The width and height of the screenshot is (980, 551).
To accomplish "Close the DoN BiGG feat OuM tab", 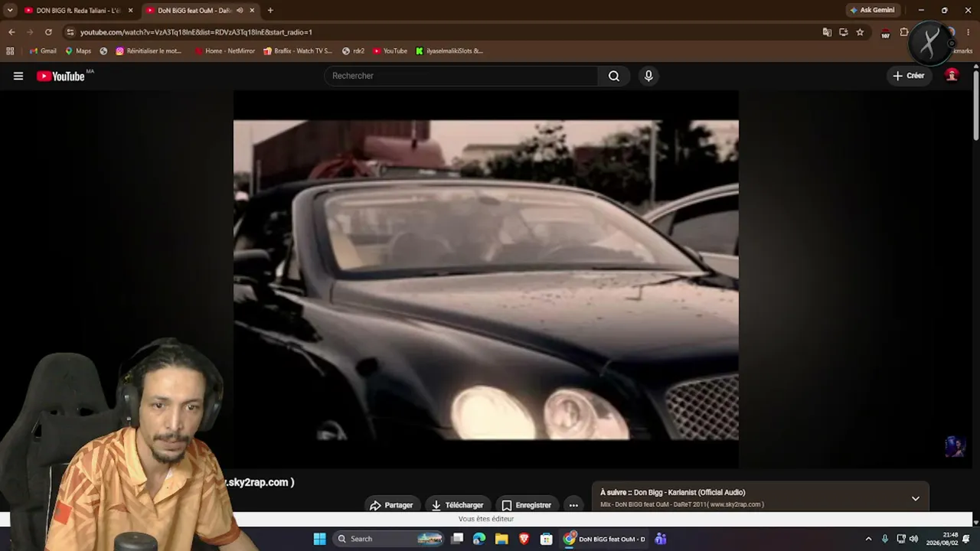I will tap(252, 11).
